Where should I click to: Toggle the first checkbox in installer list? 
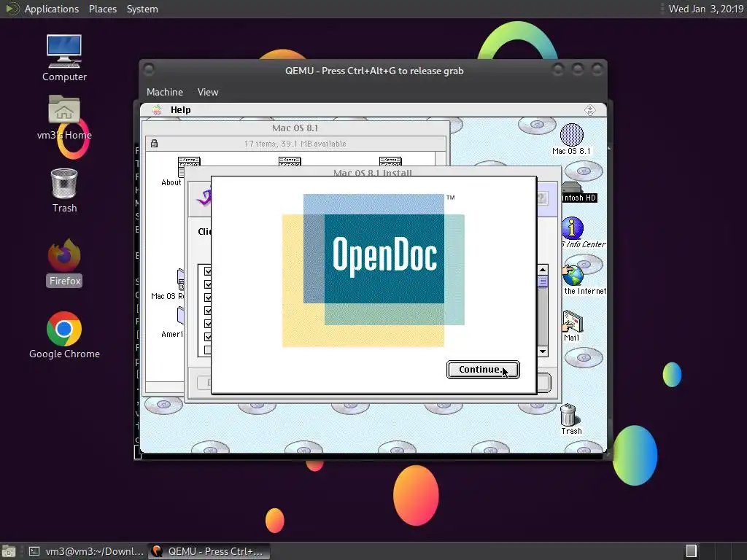(208, 271)
